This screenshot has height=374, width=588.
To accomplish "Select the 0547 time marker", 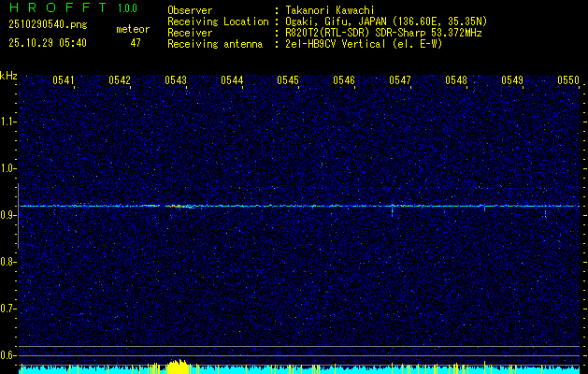I will coord(400,81).
